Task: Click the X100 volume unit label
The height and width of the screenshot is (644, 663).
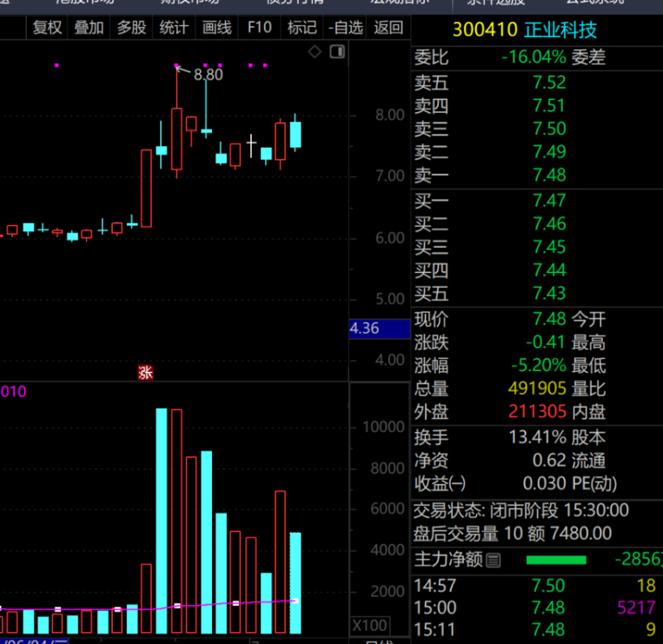Action: tap(369, 626)
